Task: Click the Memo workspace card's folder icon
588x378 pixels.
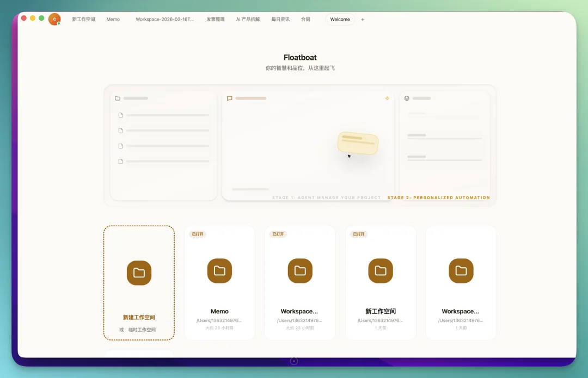Action: tap(219, 271)
